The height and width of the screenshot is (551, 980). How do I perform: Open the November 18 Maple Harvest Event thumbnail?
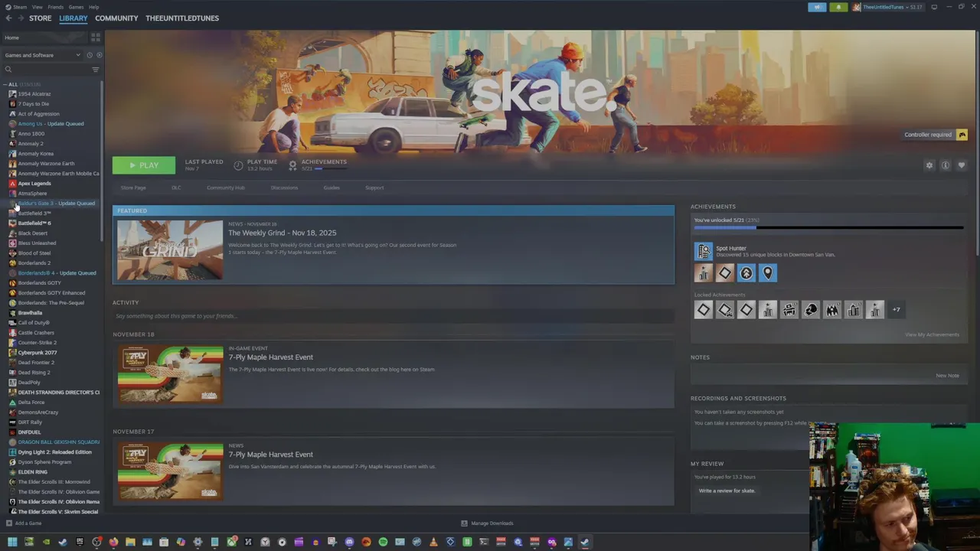tap(170, 374)
